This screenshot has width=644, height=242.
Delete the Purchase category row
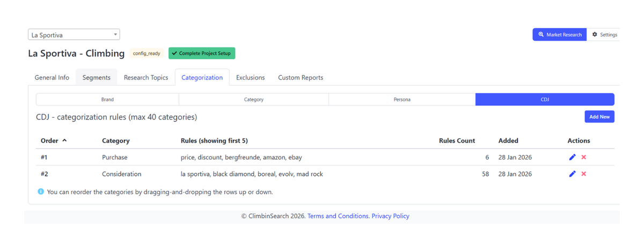point(583,157)
